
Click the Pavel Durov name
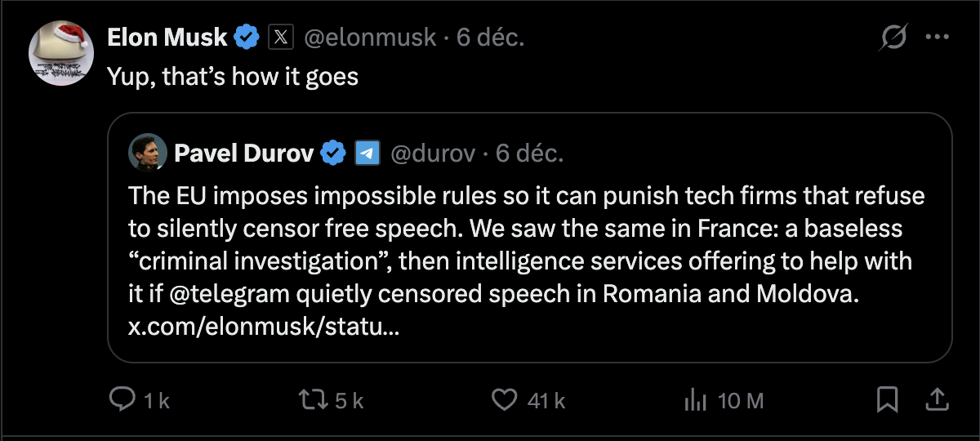(243, 153)
